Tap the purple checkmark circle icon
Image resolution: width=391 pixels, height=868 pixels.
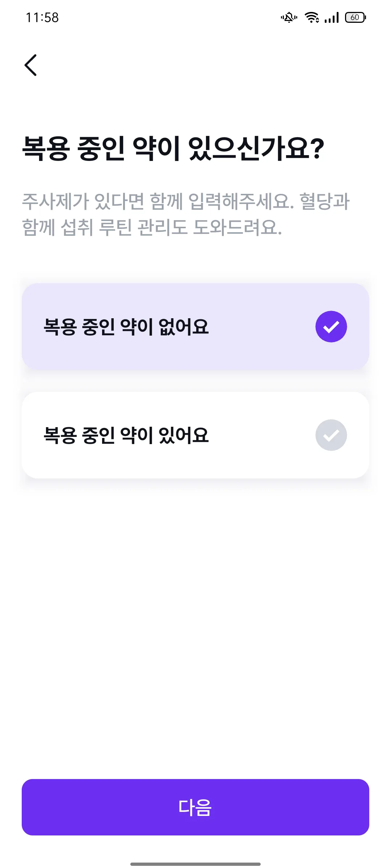coord(331,327)
